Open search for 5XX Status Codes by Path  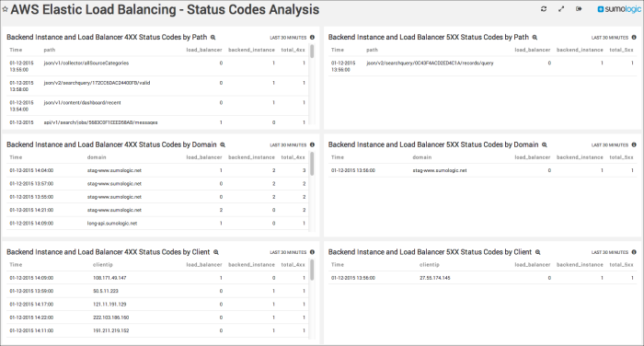pos(535,38)
